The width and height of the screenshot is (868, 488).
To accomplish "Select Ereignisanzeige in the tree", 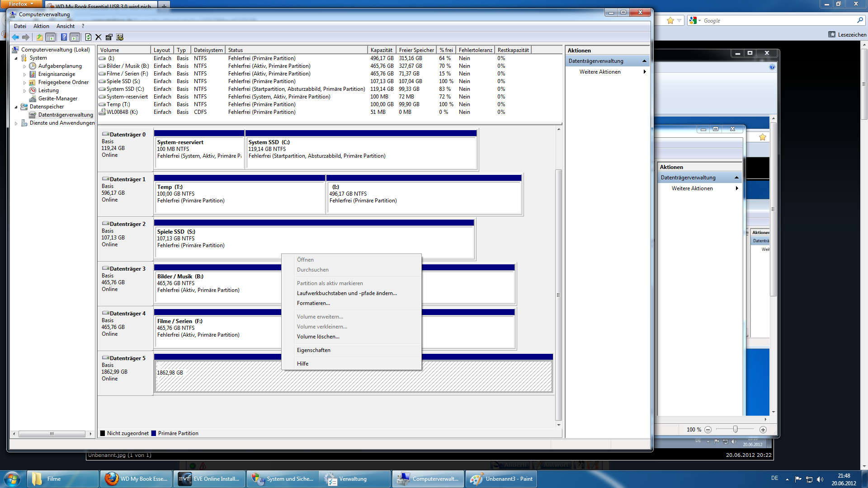I will coord(57,74).
